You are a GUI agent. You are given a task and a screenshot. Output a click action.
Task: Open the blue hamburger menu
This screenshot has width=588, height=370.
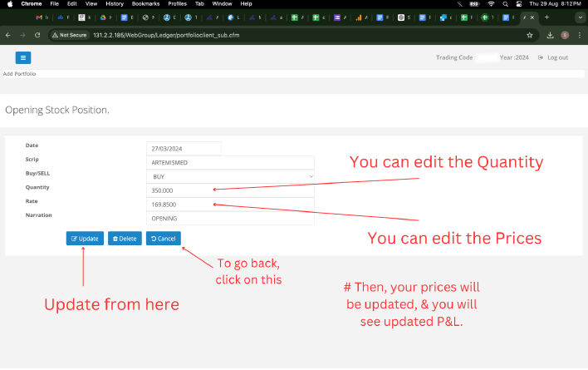(22, 57)
